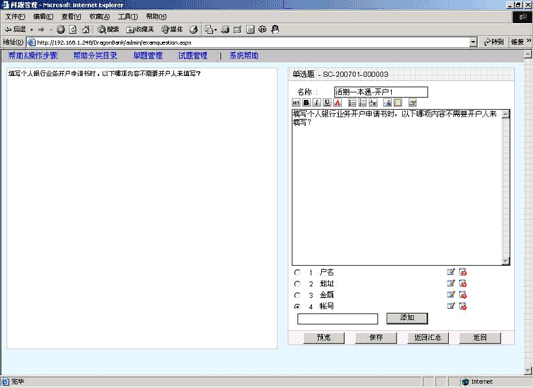Click the edit icon for option 1 户名
The height and width of the screenshot is (388, 533).
(451, 272)
